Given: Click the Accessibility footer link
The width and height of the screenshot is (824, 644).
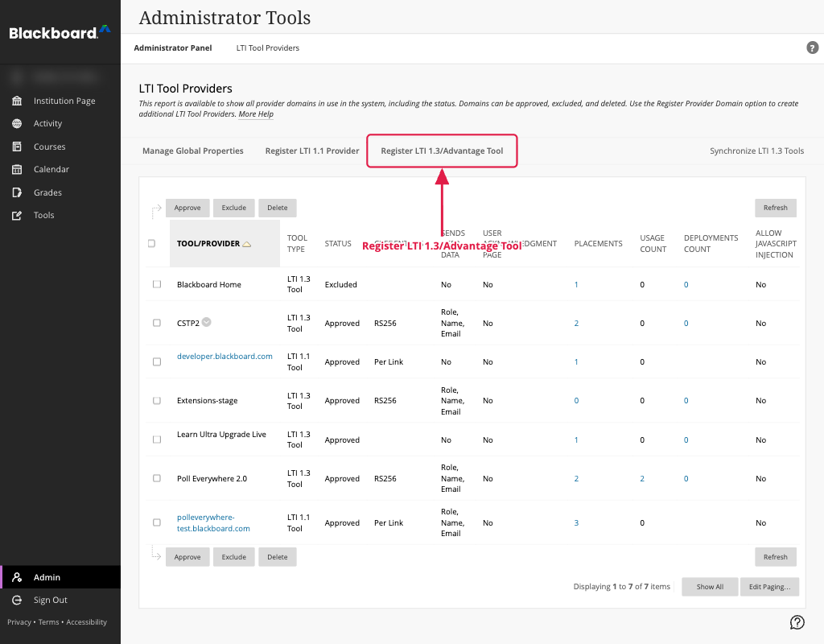Looking at the screenshot, I should [x=87, y=622].
